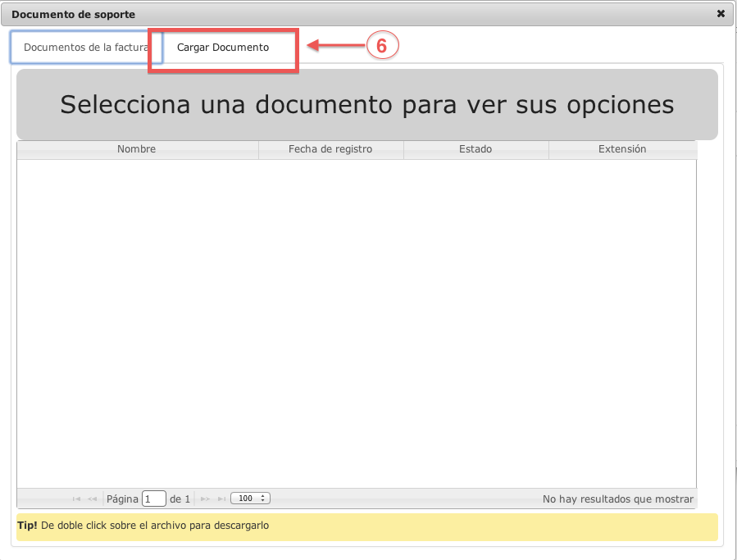Viewport: 737px width, 560px height.
Task: Go to last page icon
Action: coord(221,499)
